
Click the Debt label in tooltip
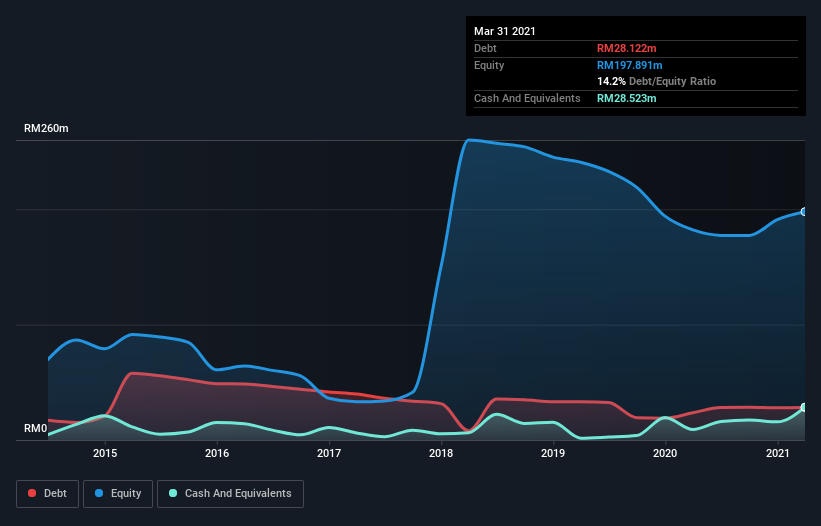point(485,48)
